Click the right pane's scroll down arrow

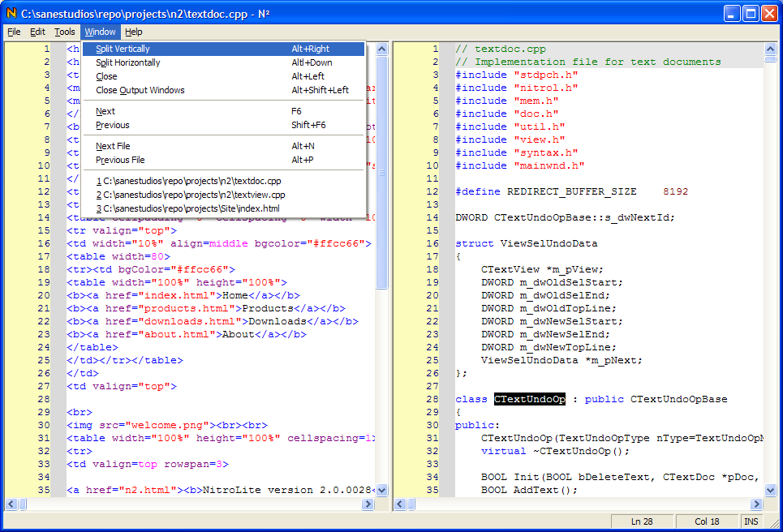point(769,491)
